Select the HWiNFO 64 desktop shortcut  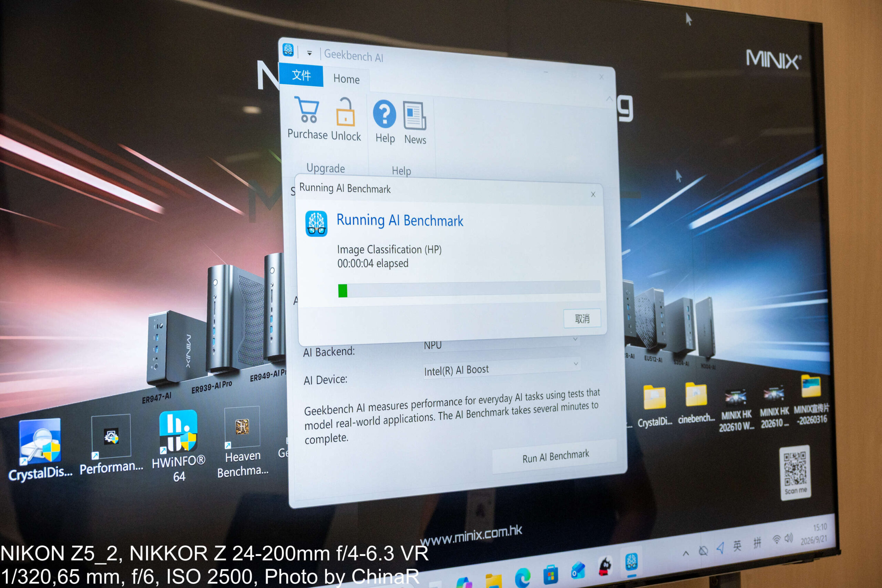tap(178, 446)
